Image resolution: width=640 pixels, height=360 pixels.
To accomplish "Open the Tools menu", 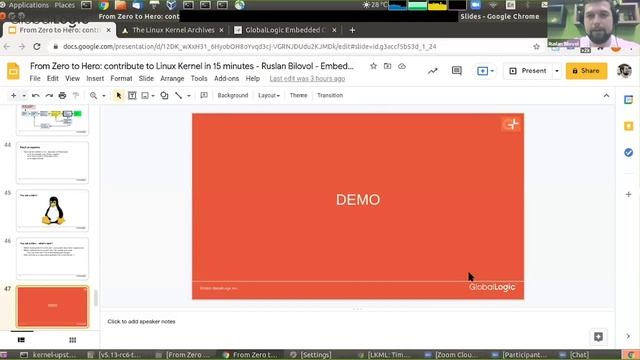I will pos(199,78).
